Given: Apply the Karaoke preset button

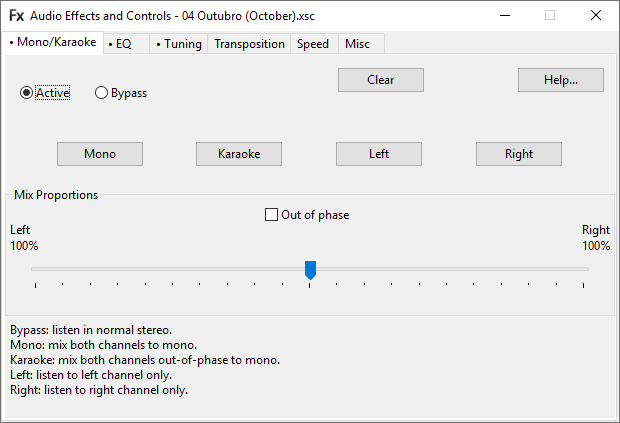Looking at the screenshot, I should 239,154.
